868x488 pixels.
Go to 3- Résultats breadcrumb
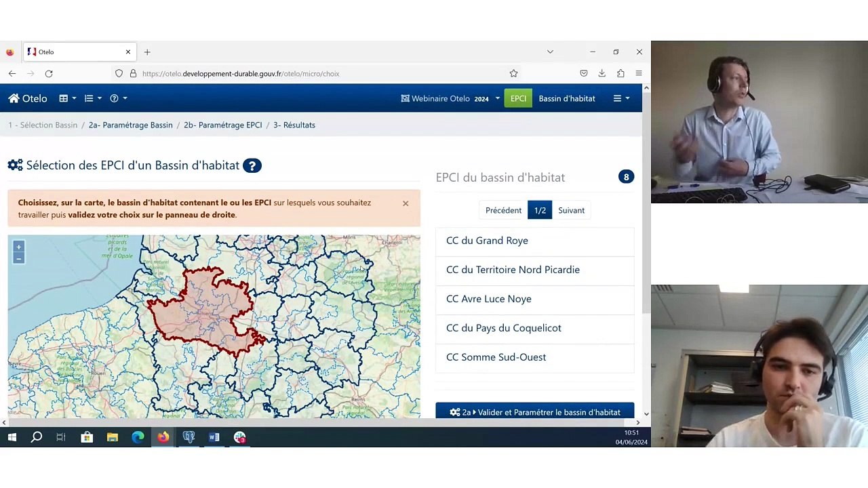tap(294, 125)
